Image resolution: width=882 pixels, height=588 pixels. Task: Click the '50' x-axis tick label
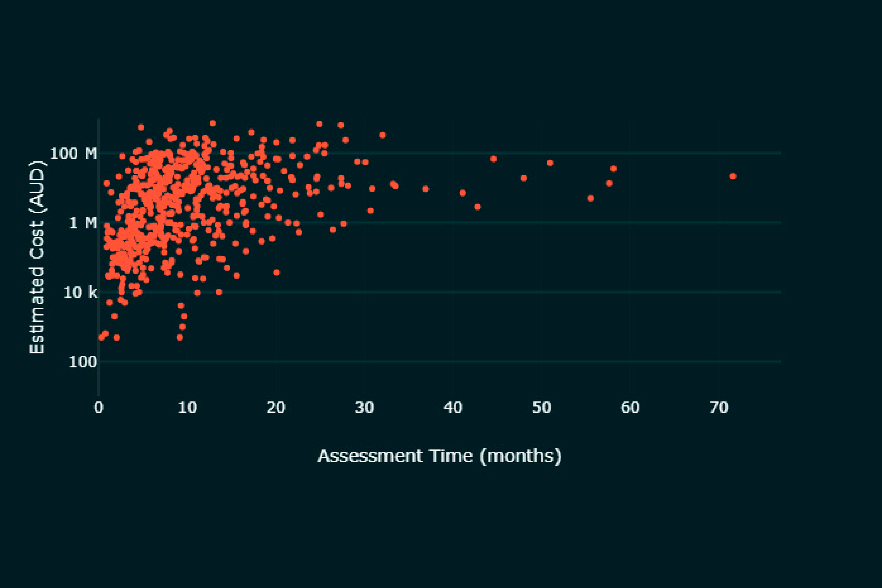542,407
